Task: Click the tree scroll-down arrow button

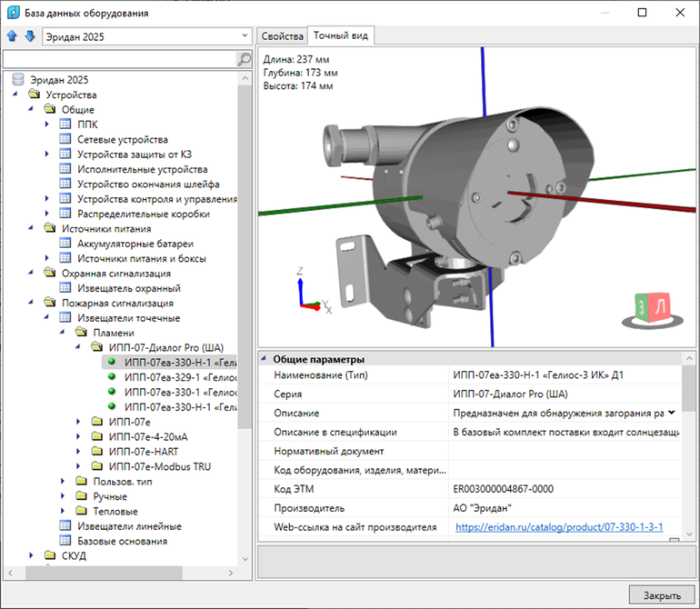Action: pos(245,558)
